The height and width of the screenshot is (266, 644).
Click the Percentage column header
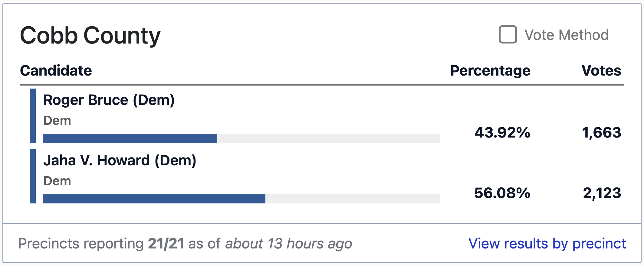pos(490,71)
